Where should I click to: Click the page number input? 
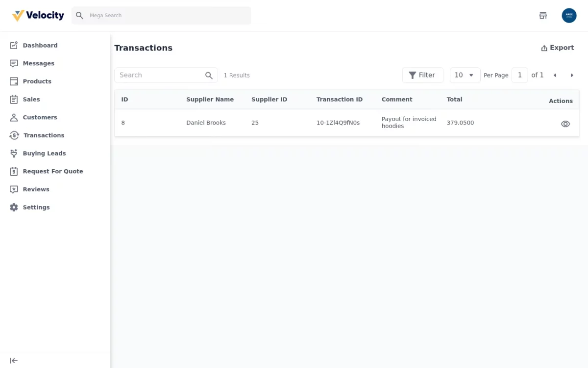tap(520, 75)
